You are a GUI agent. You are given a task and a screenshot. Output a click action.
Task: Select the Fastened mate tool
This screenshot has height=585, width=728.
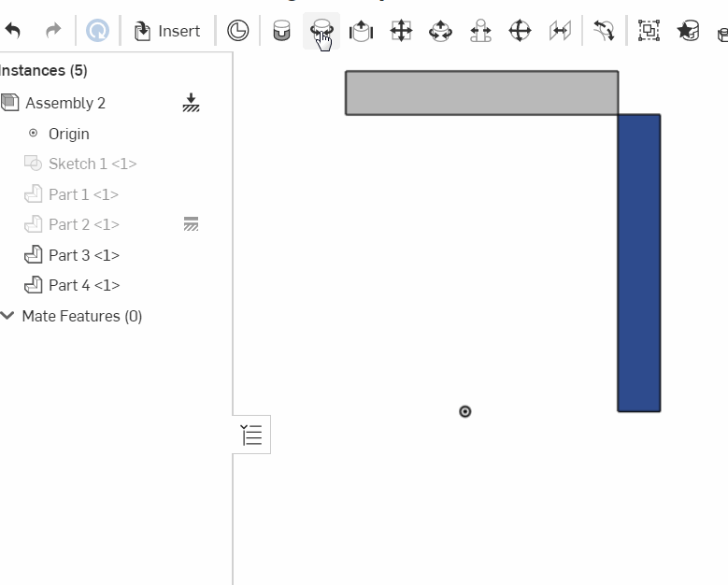point(281,31)
